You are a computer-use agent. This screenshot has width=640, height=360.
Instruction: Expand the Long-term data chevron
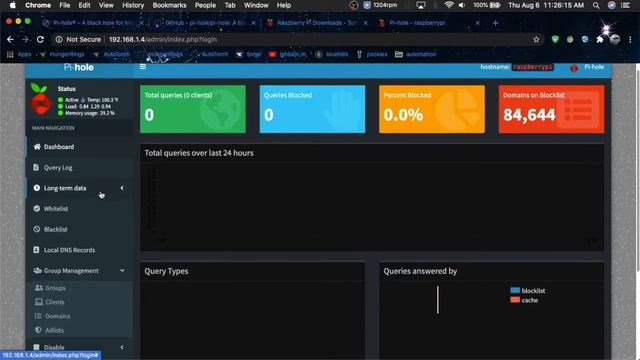(122, 188)
